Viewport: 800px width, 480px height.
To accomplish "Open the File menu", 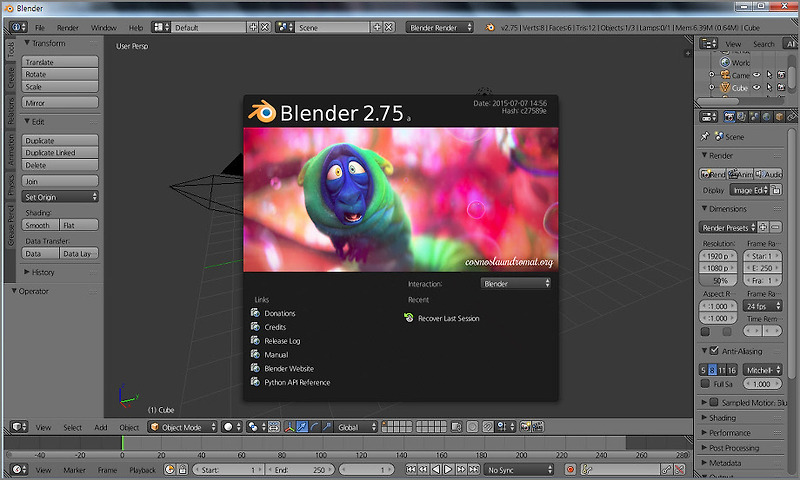I will 40,28.
